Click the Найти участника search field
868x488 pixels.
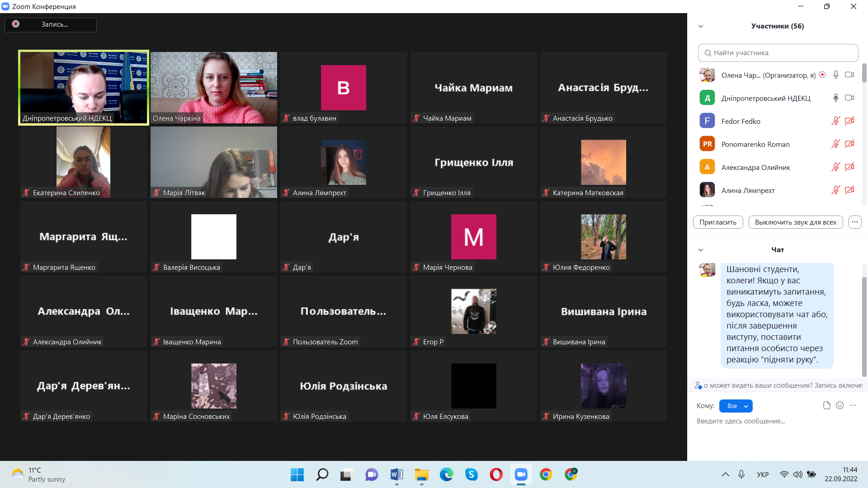pos(778,53)
